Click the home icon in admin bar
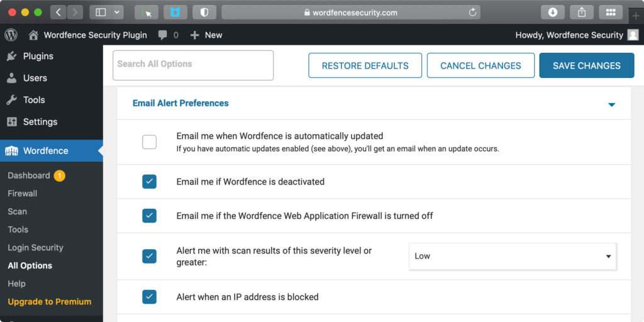The height and width of the screenshot is (322, 644). [x=33, y=35]
